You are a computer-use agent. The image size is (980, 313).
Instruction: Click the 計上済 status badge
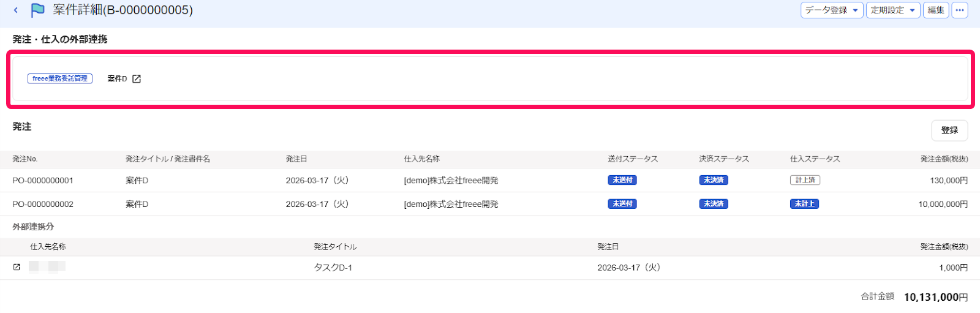[805, 180]
